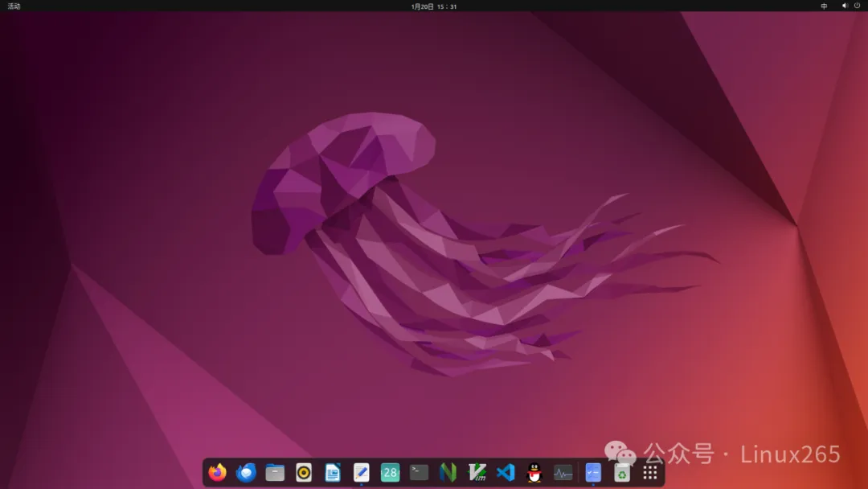868x489 pixels.
Task: Open the text editor icon
Action: tap(362, 472)
